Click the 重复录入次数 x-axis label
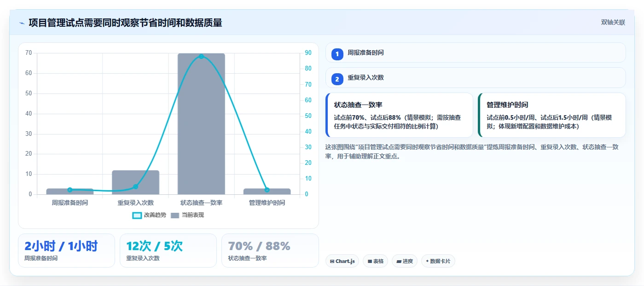Screen dimensions: 644x286 (135, 203)
